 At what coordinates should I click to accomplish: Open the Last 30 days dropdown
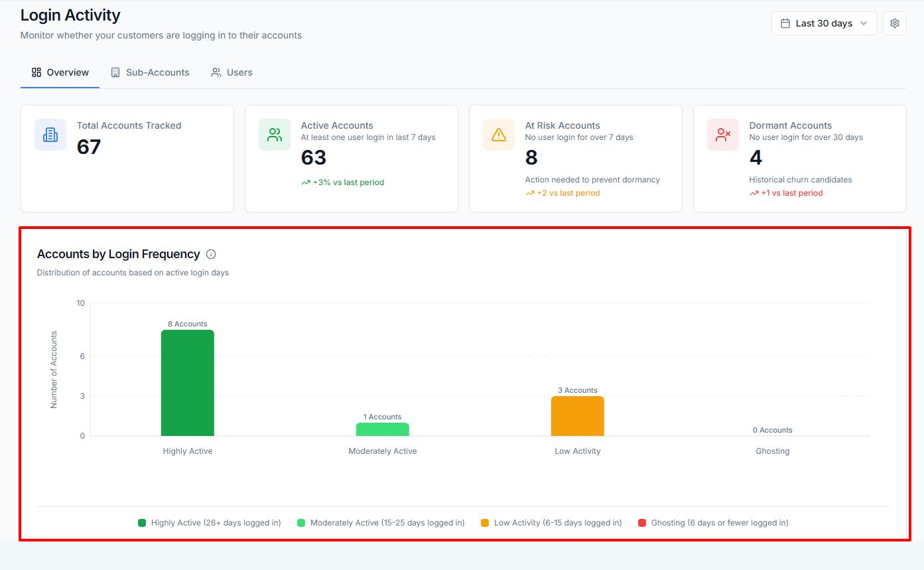pyautogui.click(x=825, y=23)
